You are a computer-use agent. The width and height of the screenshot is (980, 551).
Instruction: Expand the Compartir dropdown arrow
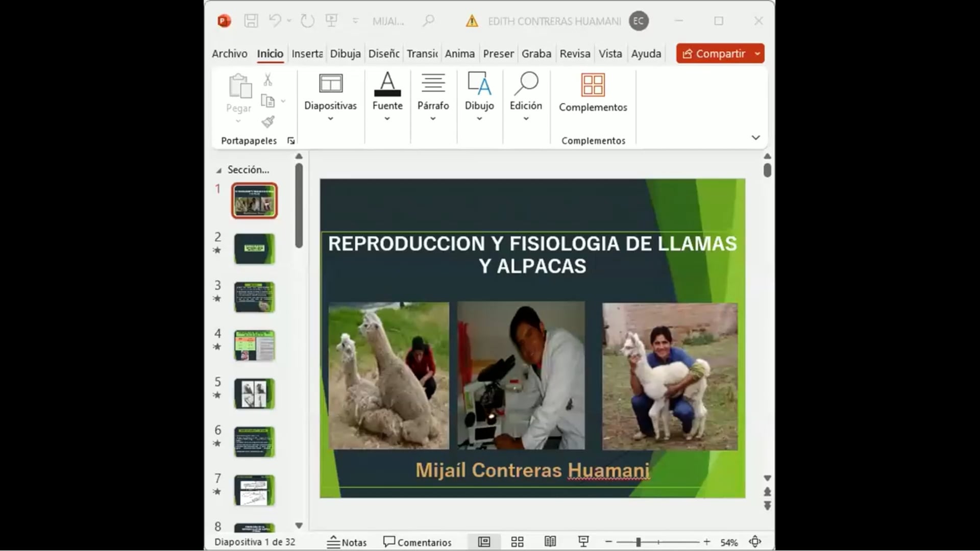pyautogui.click(x=757, y=54)
